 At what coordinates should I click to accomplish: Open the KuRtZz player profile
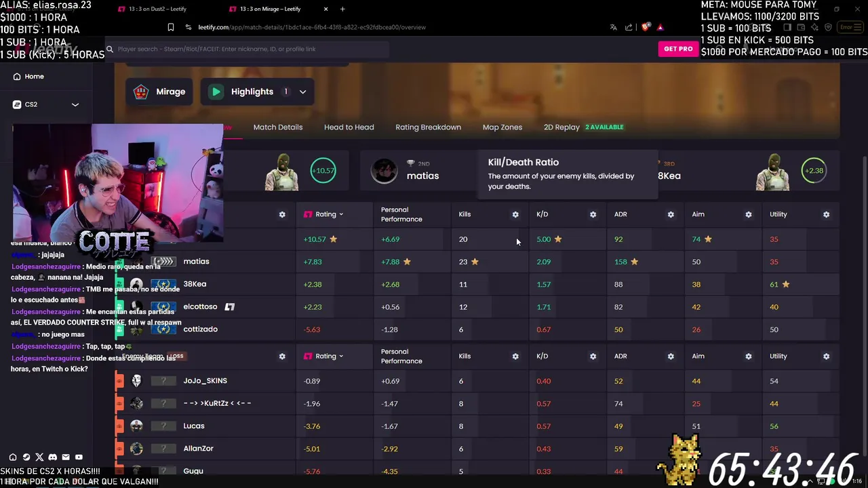[217, 403]
